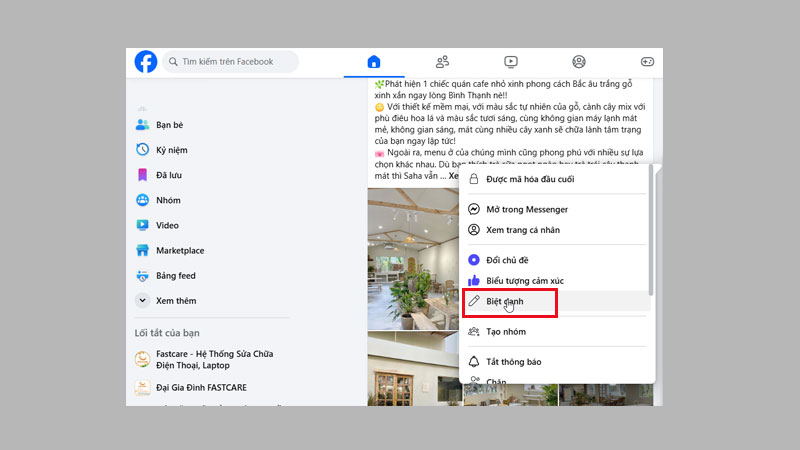
Task: Turn off notifications via Tắt thông báo
Action: pyautogui.click(x=520, y=361)
